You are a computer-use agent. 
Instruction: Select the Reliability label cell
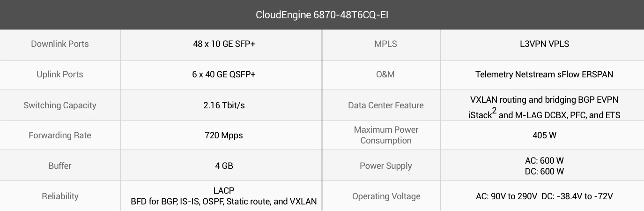[60, 196]
